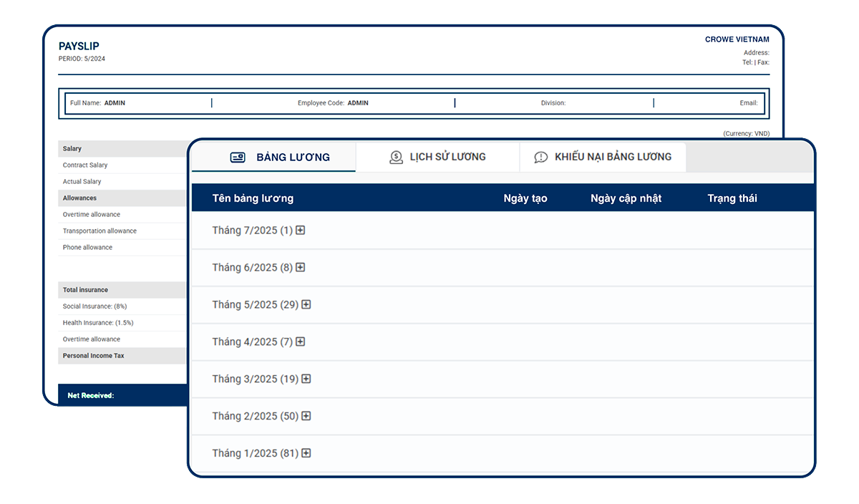Expand the Tháng 7/2025 (1) group
The height and width of the screenshot is (504, 859).
(301, 231)
